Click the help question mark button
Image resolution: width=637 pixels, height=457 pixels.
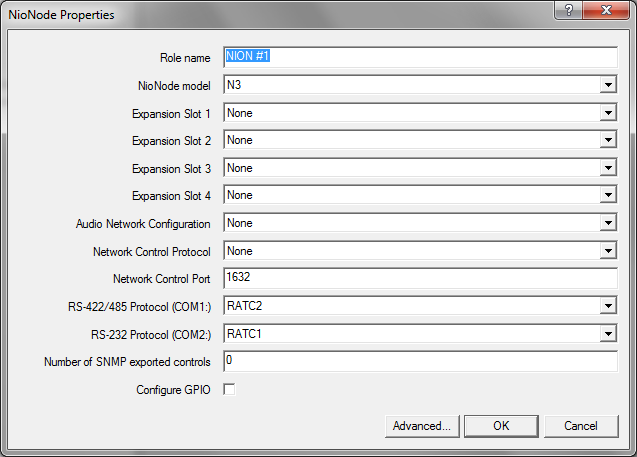click(568, 10)
